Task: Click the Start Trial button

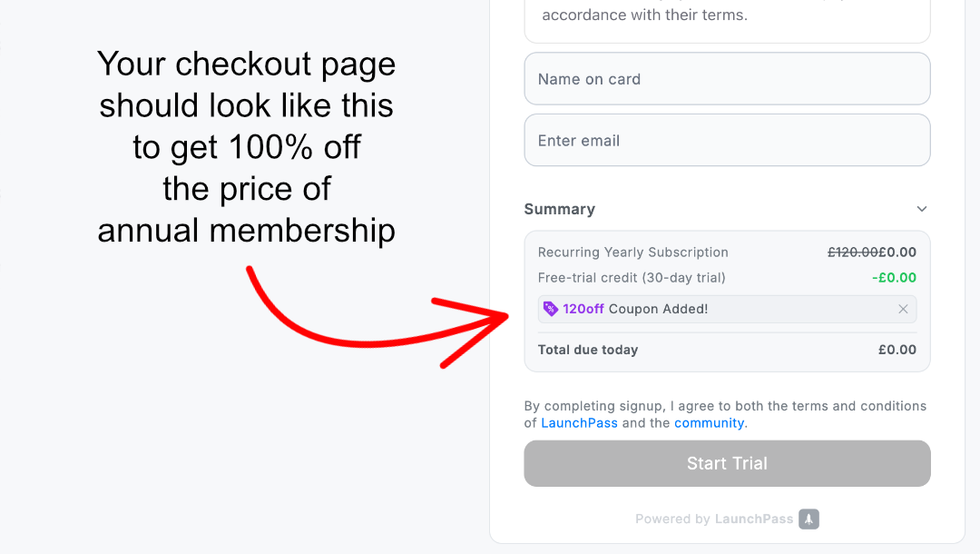Action: (727, 463)
